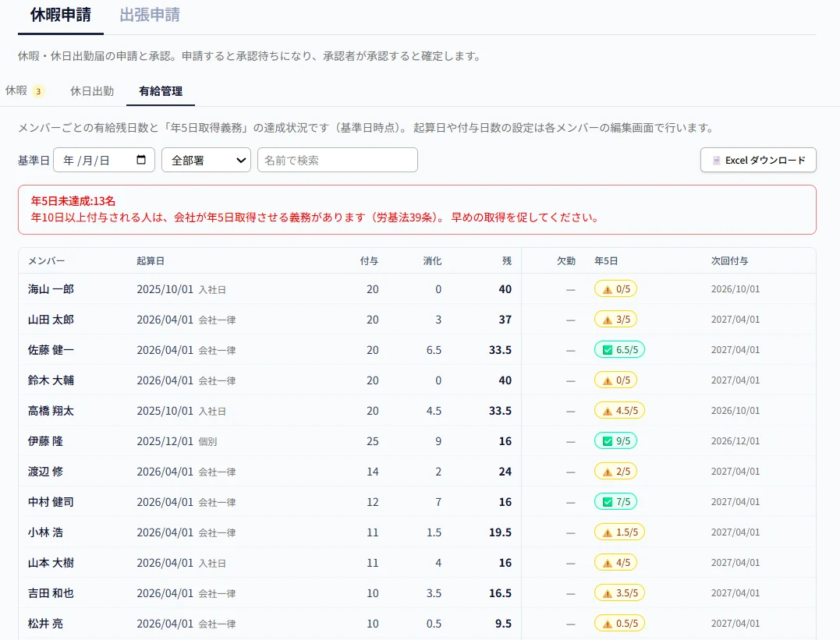This screenshot has height=640, width=840.
Task: Click the green check badge 7/5
Action: (615, 502)
